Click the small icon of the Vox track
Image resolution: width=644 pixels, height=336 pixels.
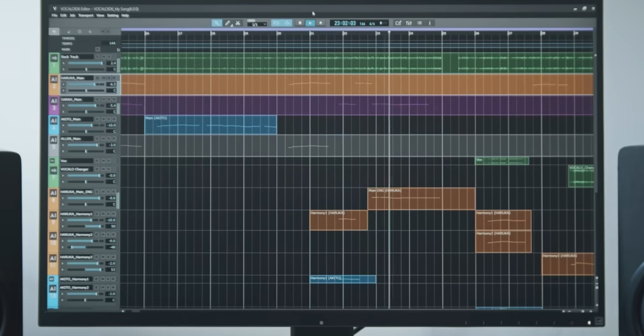click(x=53, y=161)
